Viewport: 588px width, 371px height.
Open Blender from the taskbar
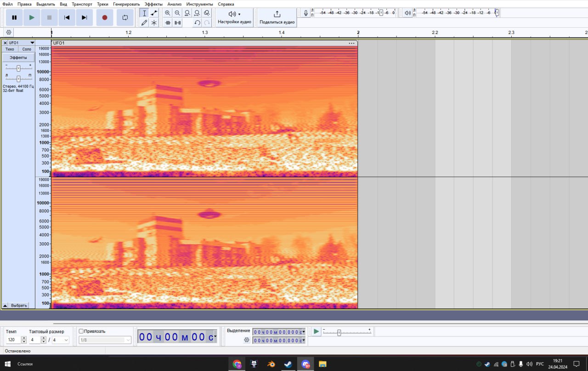tap(271, 364)
